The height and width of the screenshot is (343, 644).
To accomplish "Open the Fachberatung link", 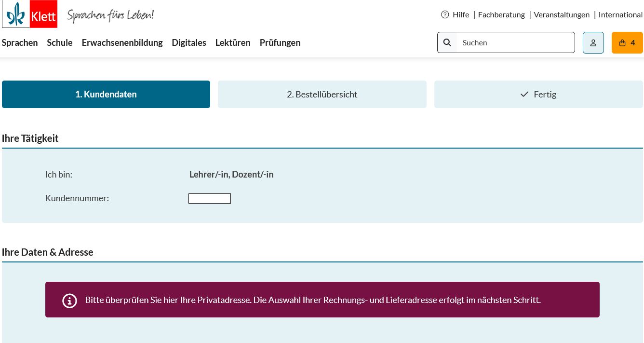I will [x=501, y=14].
